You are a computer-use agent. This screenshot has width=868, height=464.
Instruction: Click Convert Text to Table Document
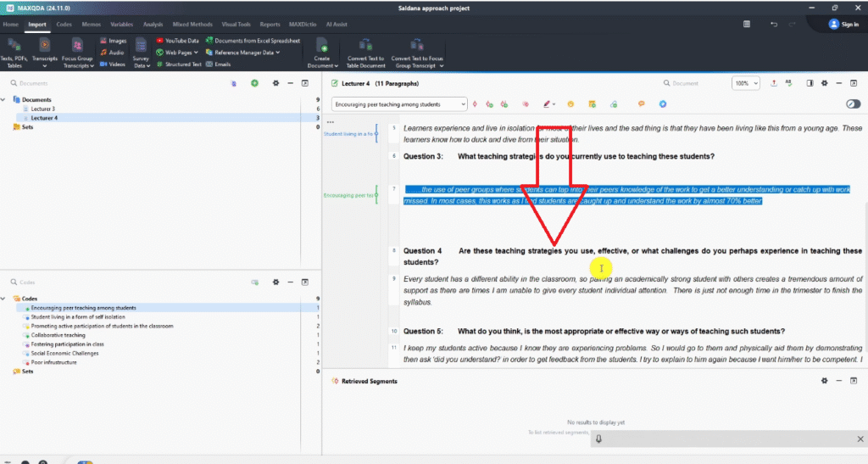pyautogui.click(x=365, y=53)
